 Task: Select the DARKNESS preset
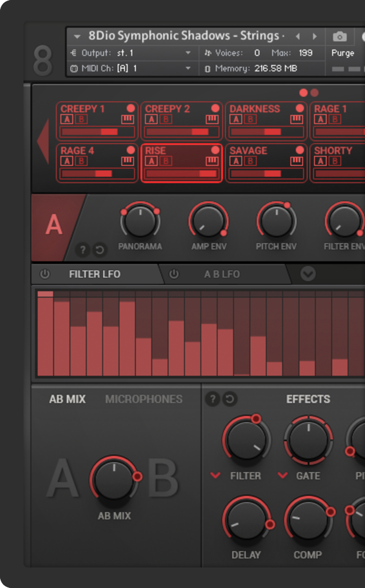[255, 109]
